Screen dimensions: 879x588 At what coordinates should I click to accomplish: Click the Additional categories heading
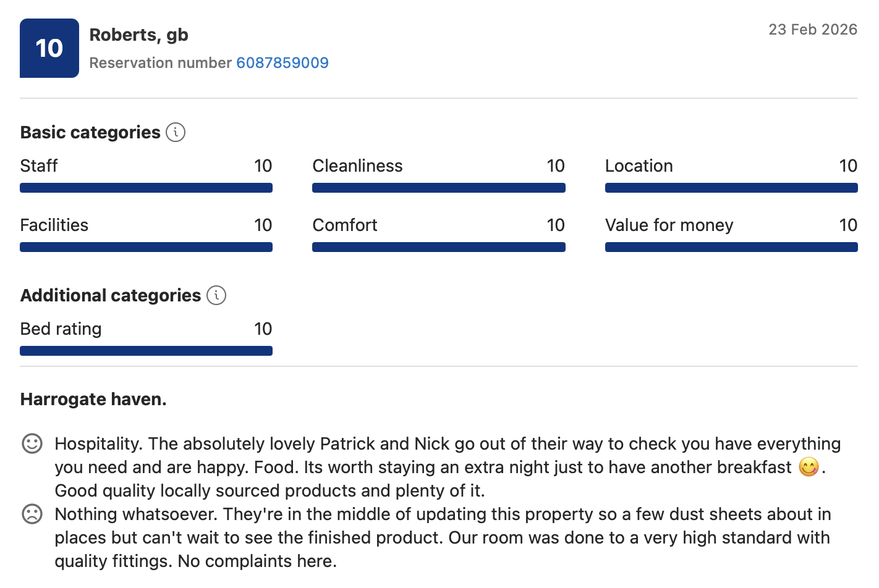click(x=111, y=295)
